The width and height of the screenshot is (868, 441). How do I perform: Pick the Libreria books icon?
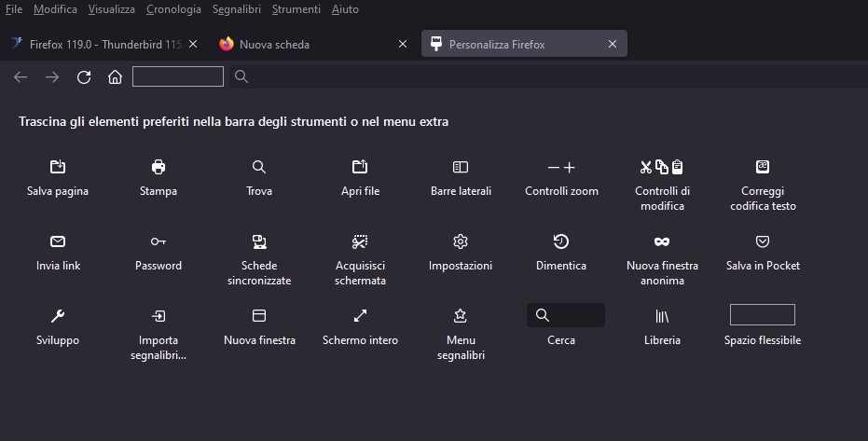(662, 316)
